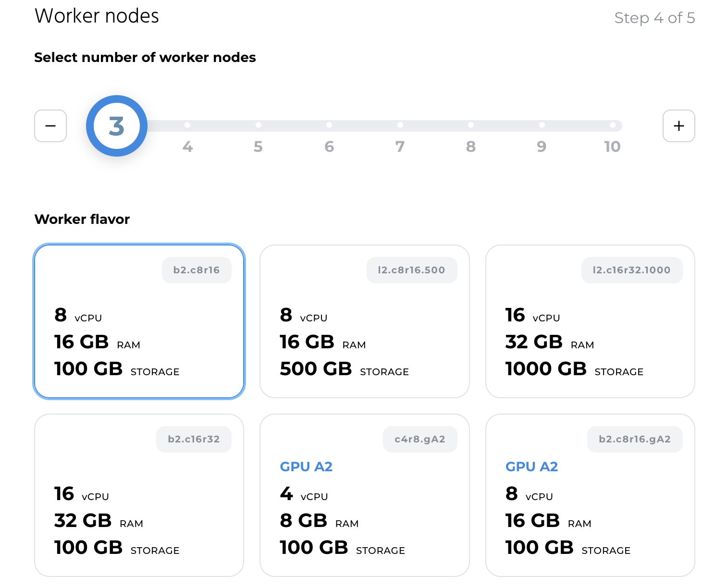Screen dimensions: 715x588
Task: Set worker node slider to 8
Action: pos(471,125)
